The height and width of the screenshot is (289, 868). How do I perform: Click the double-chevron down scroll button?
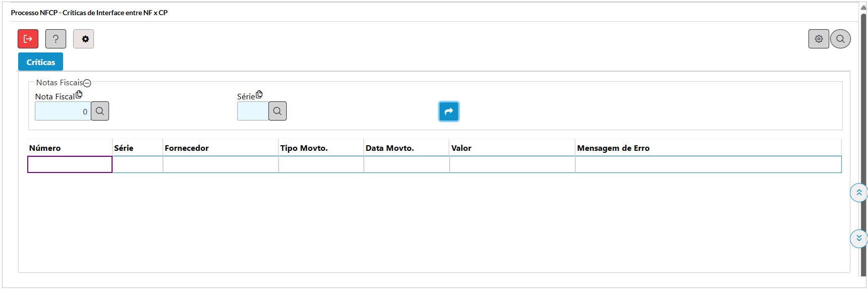click(x=859, y=238)
